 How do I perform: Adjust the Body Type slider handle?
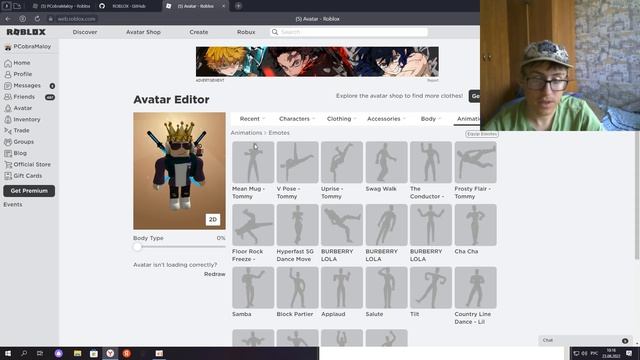pyautogui.click(x=138, y=247)
